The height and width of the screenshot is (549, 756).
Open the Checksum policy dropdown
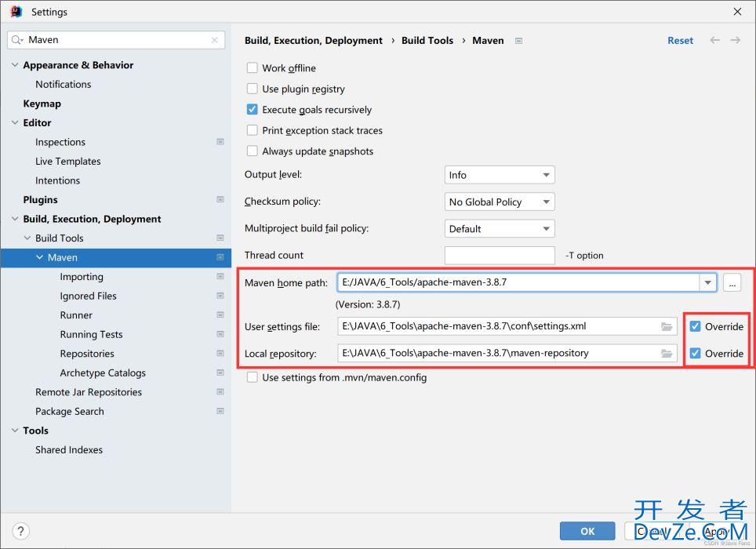[x=500, y=202]
